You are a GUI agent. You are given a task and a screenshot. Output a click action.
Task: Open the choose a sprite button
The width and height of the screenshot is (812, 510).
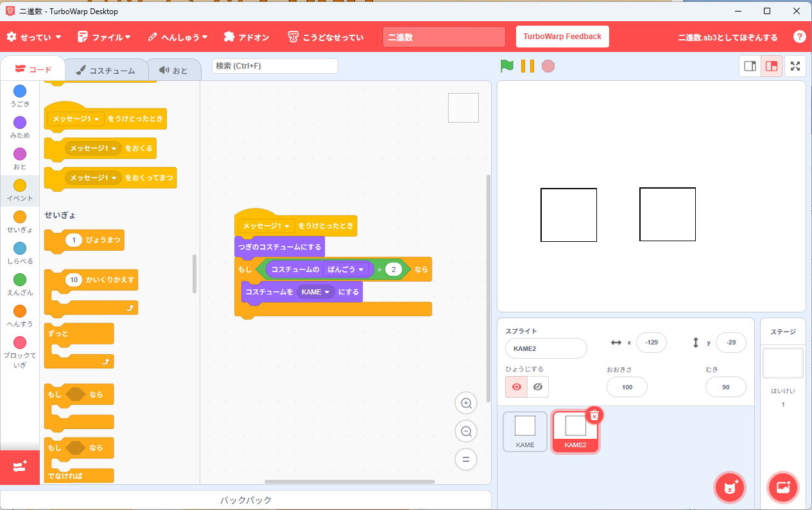point(730,488)
